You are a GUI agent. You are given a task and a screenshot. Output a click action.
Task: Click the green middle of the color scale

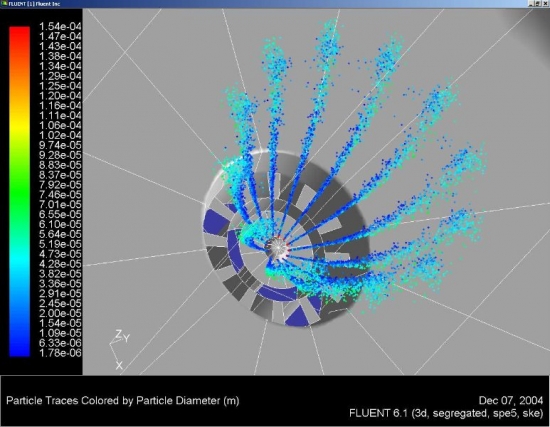(x=20, y=191)
